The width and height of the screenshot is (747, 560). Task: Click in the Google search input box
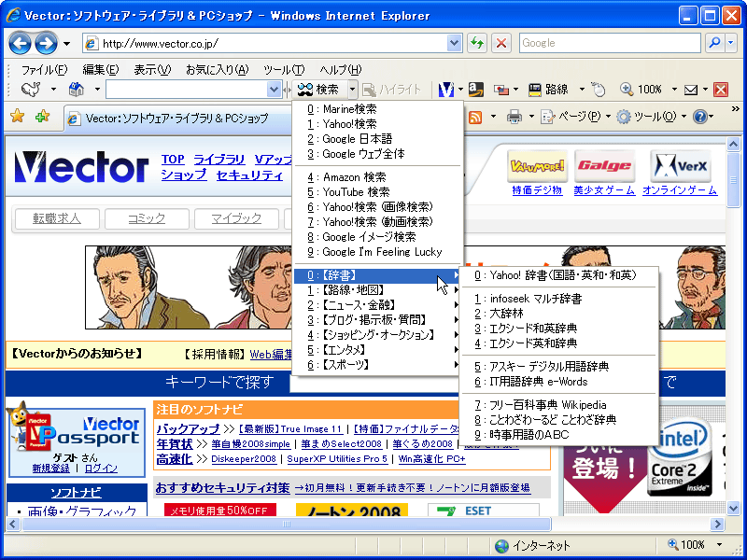pyautogui.click(x=610, y=43)
